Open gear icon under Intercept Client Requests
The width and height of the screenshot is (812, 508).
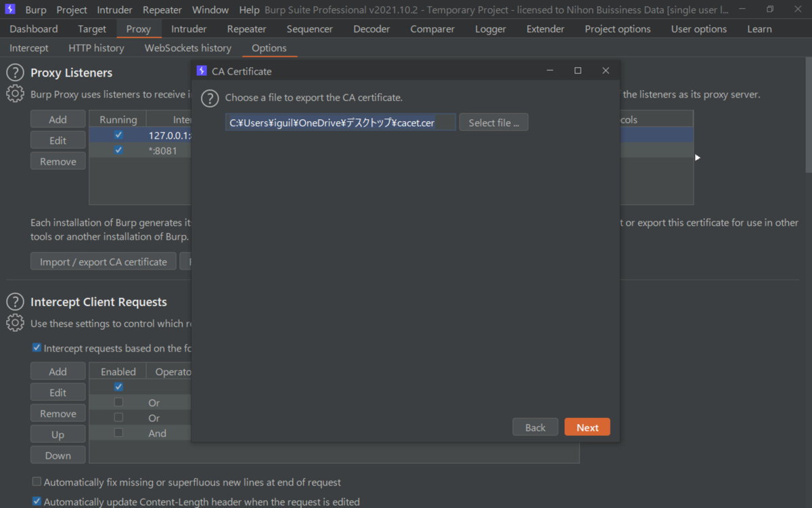tap(15, 323)
